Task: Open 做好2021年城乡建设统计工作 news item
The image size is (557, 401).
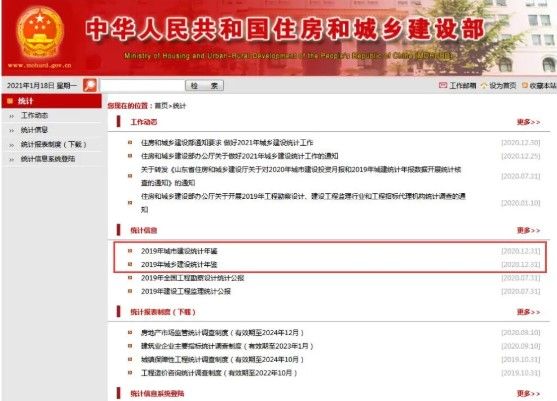Action: click(x=227, y=143)
